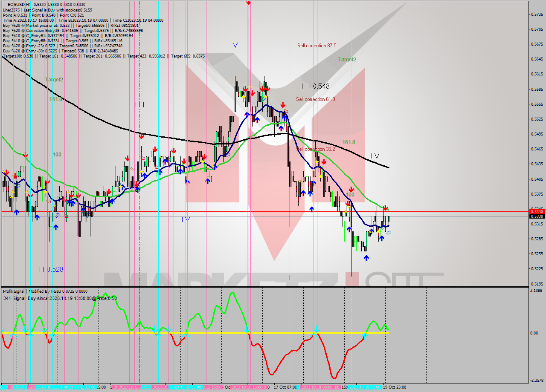Click pink '2023.10.16 15:00' time marker
Image resolution: width=546 pixels, height=392 pixels.
250,387
